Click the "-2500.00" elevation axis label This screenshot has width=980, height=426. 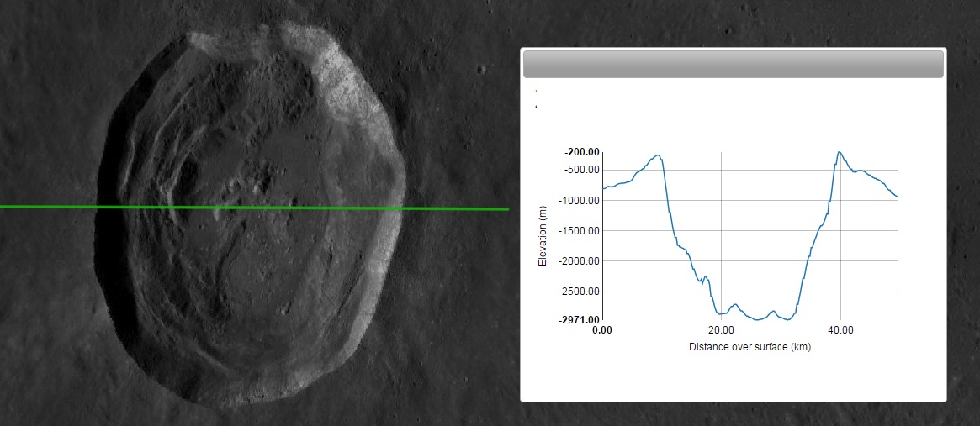tap(580, 292)
